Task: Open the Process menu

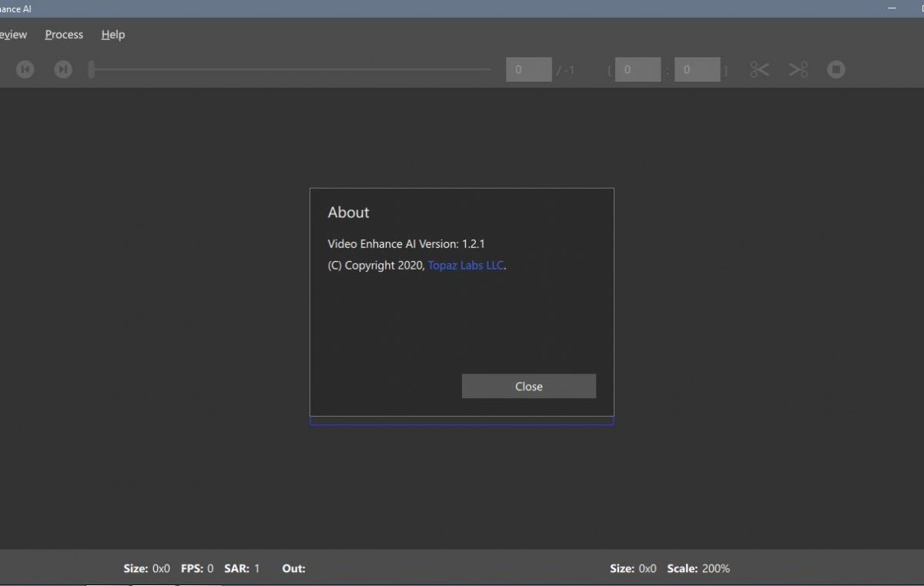Action: pos(64,35)
